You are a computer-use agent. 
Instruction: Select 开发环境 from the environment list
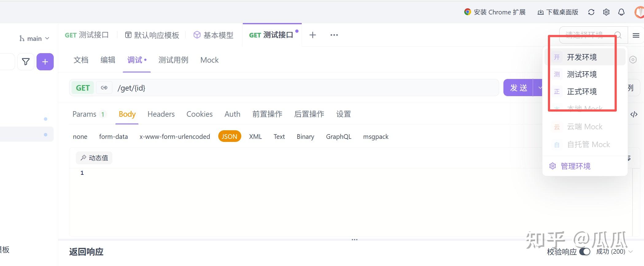(x=585, y=57)
